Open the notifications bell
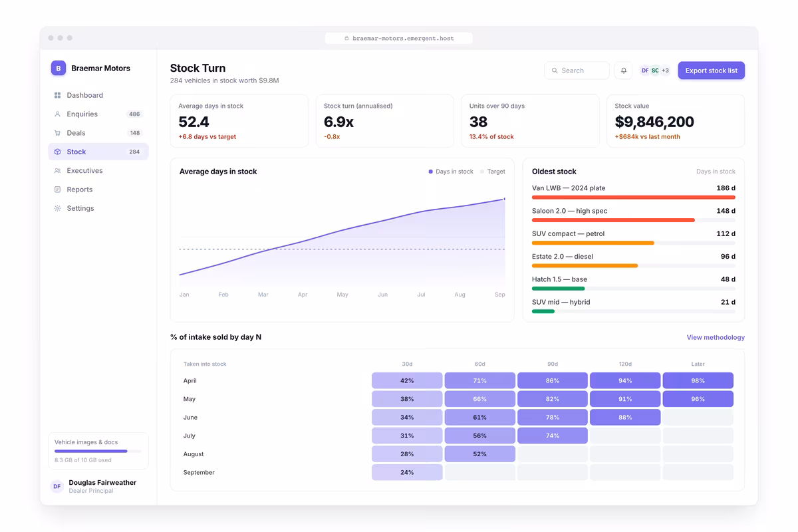Viewport: 798px width, 532px height. pyautogui.click(x=623, y=70)
